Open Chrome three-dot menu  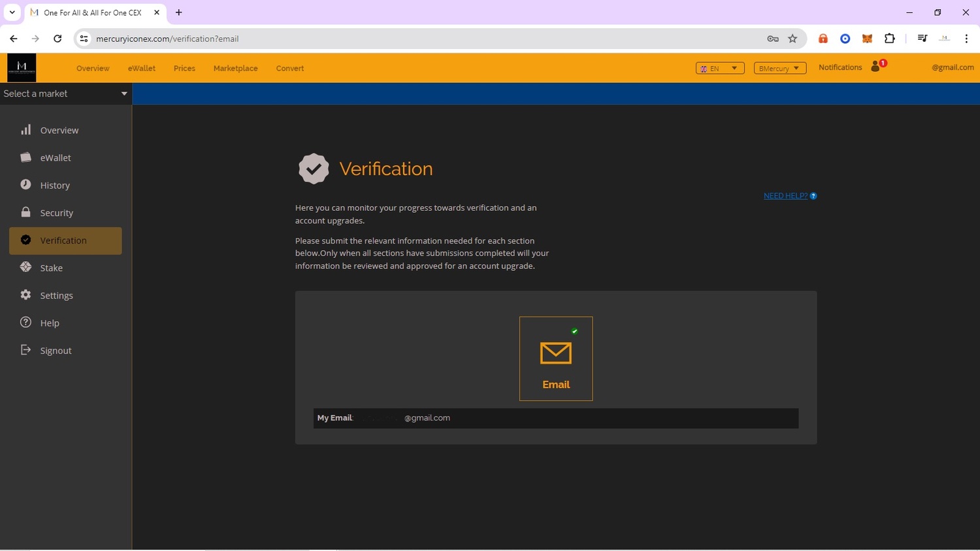pos(966,39)
